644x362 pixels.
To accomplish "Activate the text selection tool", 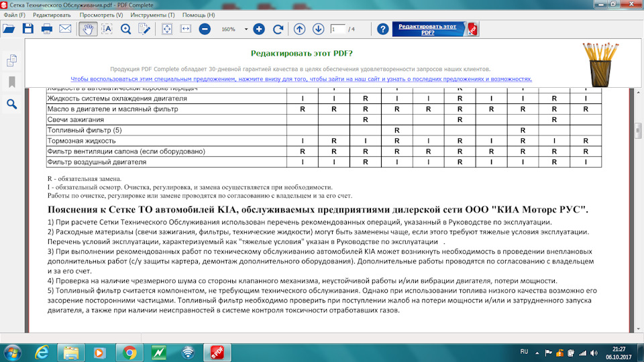I will pos(107,29).
